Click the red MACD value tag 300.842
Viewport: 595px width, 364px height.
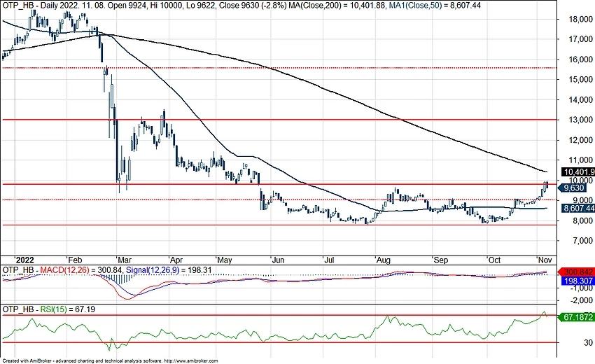pyautogui.click(x=576, y=272)
